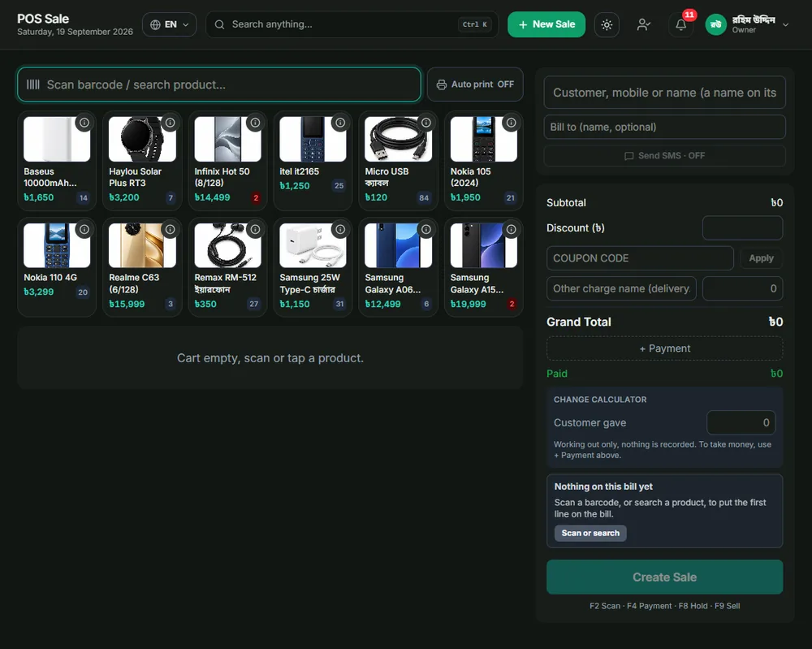Click the Customer gave amount field

tap(741, 422)
